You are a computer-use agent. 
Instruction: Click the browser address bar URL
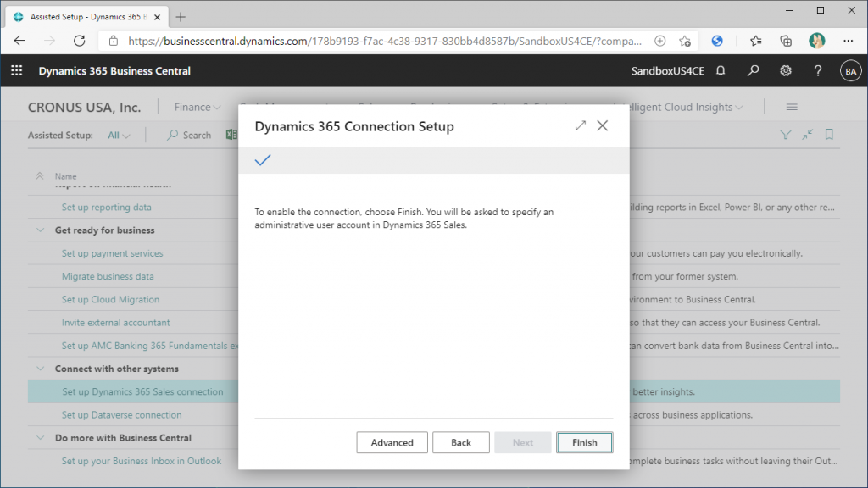click(385, 41)
